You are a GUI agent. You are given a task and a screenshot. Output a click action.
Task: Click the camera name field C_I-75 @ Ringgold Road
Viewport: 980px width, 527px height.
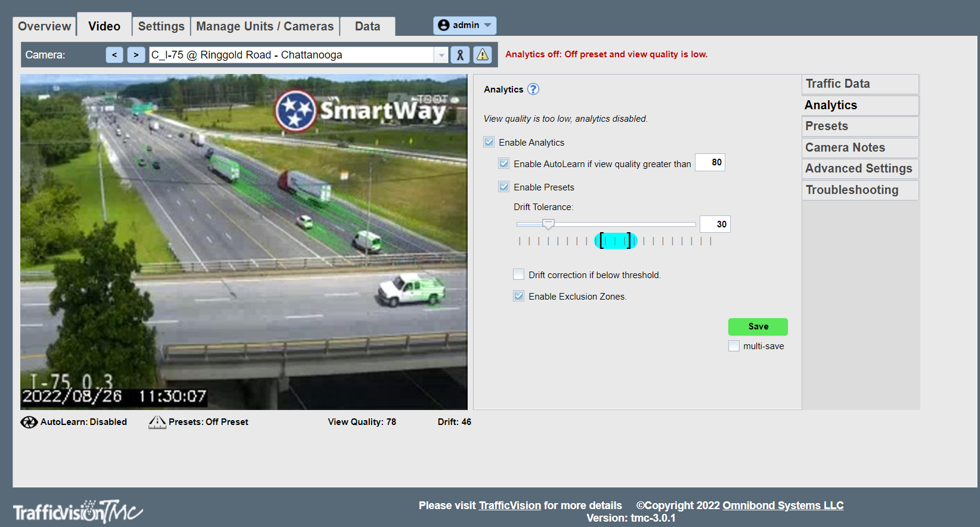click(292, 55)
